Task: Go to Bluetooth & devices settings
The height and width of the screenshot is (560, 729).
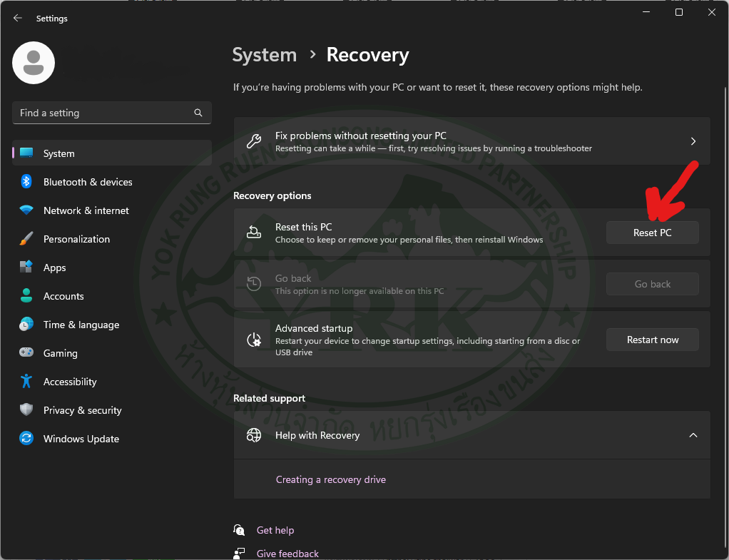Action: [111, 182]
